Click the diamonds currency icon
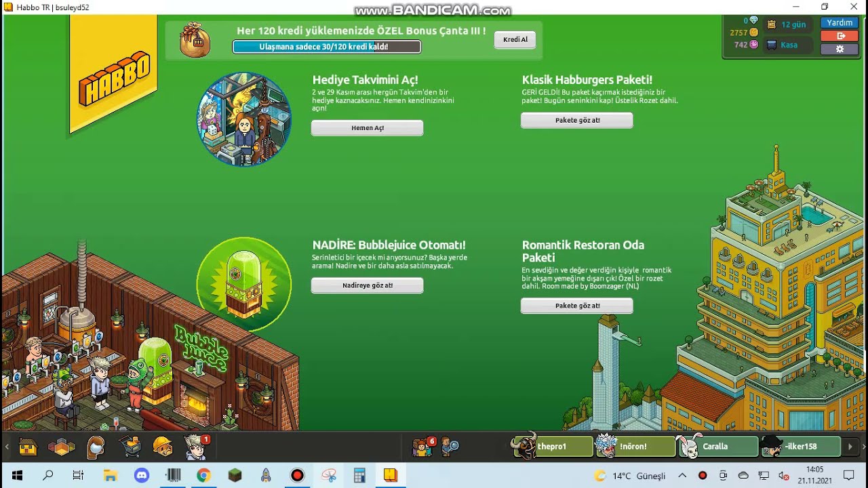 (753, 21)
